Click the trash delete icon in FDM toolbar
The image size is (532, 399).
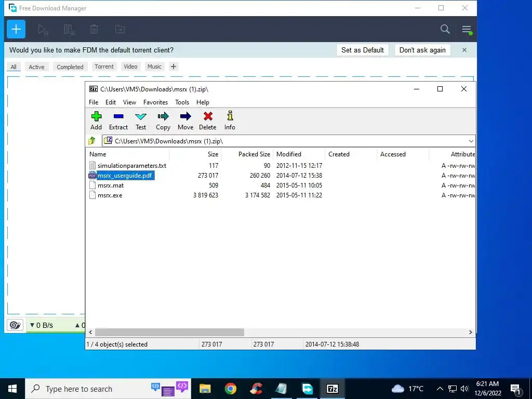(x=95, y=30)
